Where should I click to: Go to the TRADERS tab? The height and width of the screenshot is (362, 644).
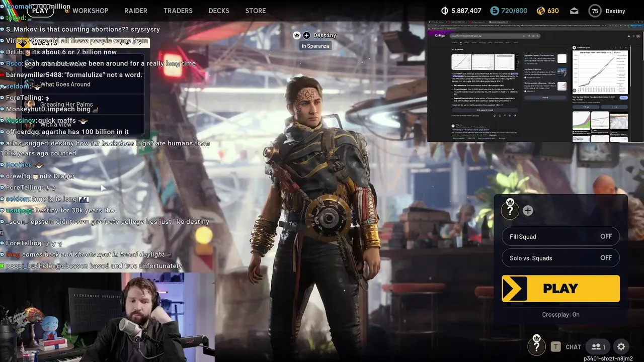178,11
